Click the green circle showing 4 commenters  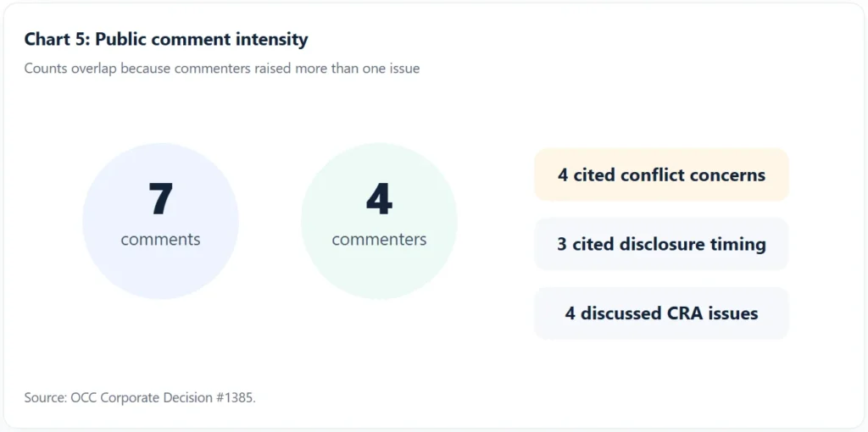click(379, 221)
